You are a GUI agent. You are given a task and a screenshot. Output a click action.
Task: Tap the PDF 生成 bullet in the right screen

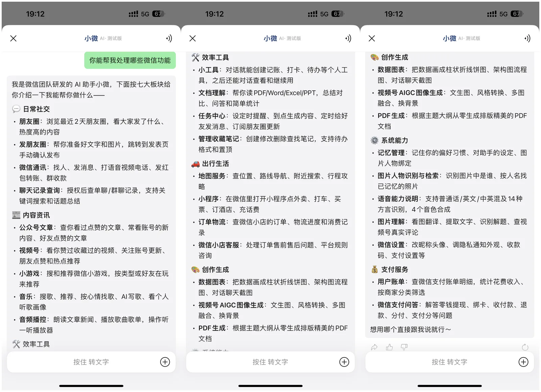point(450,121)
